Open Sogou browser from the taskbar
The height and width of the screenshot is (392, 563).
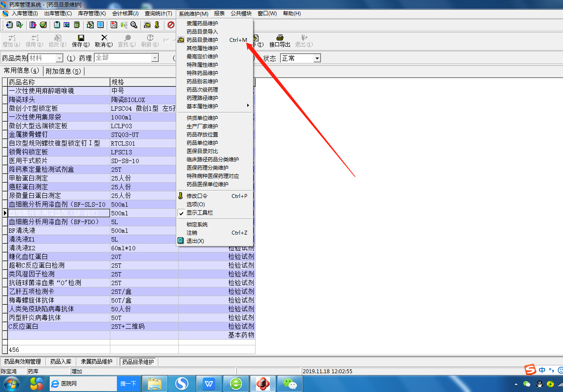coord(182,383)
